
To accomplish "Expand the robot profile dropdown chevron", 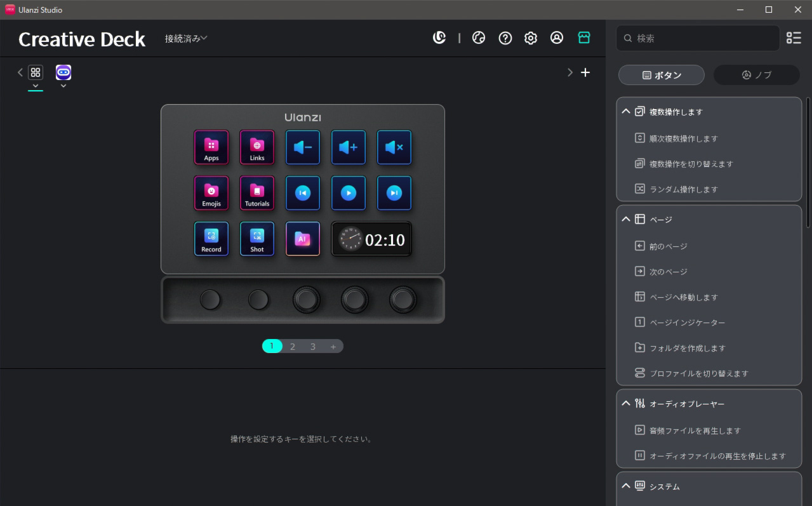I will (x=63, y=86).
